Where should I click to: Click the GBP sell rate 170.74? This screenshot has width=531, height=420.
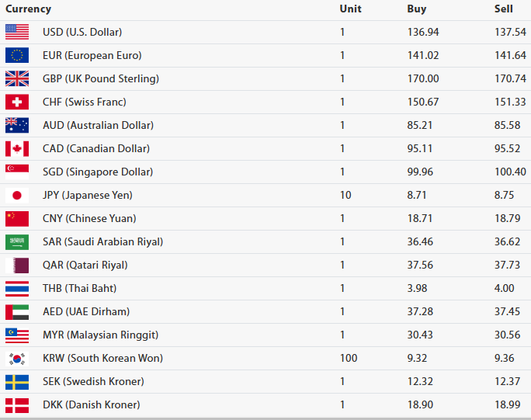pyautogui.click(x=510, y=78)
